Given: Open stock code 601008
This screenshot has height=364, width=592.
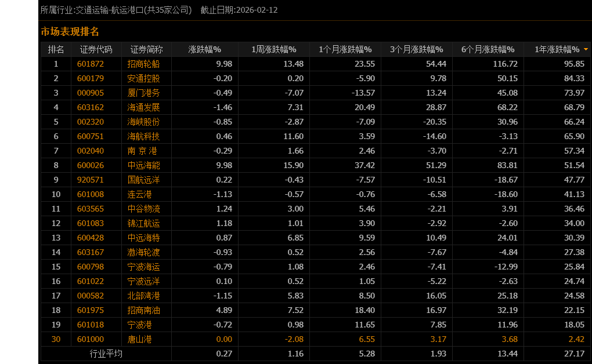Looking at the screenshot, I should (x=90, y=194).
